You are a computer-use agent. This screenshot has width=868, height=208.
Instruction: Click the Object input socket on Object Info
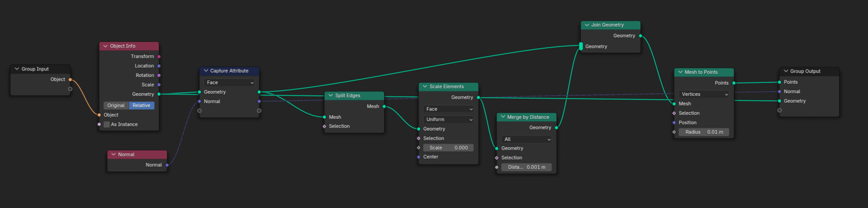(99, 115)
